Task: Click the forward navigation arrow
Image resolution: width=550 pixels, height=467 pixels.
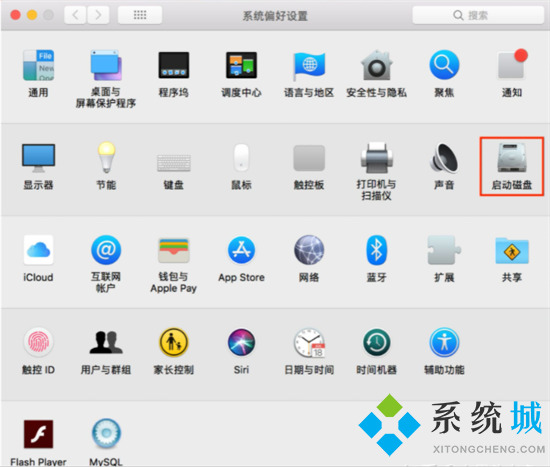Action: (98, 15)
